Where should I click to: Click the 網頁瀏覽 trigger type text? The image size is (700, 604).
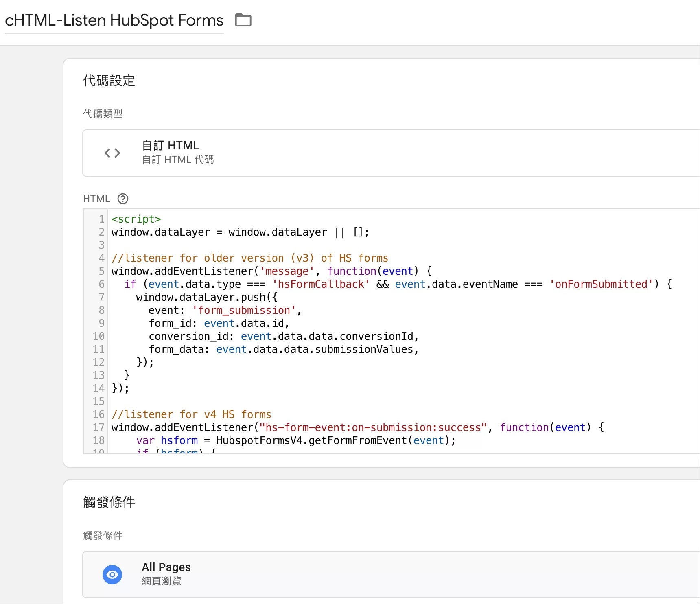162,581
